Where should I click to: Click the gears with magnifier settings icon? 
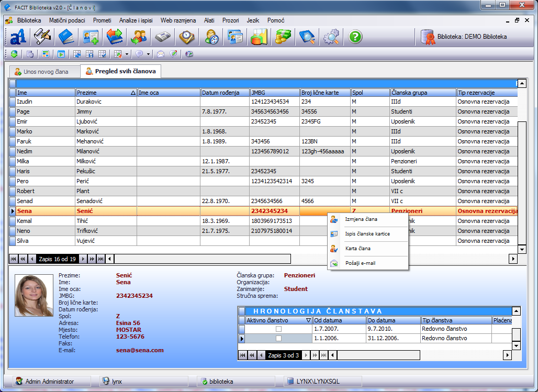[331, 37]
